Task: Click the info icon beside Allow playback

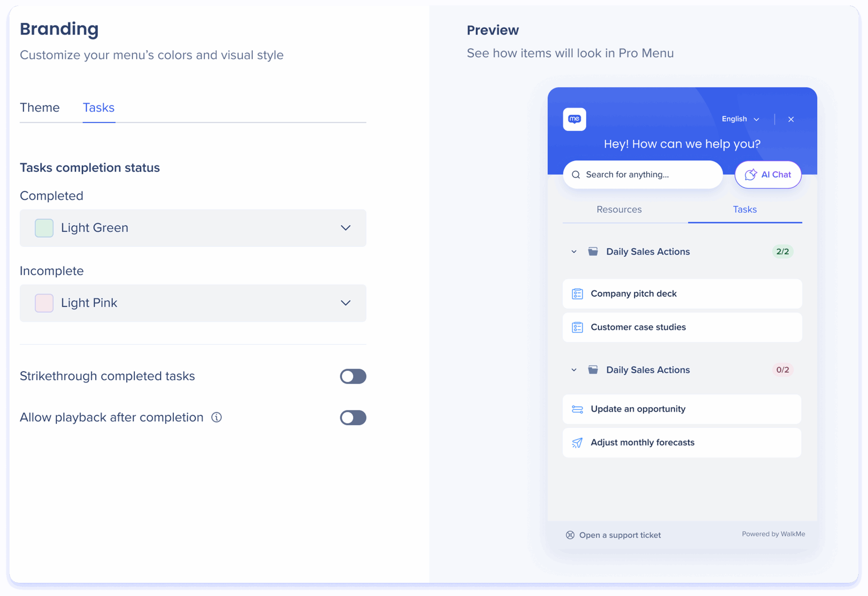Action: [217, 417]
